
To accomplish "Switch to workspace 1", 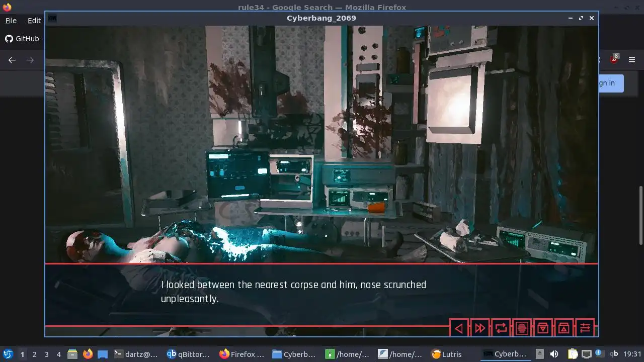I will point(22,354).
